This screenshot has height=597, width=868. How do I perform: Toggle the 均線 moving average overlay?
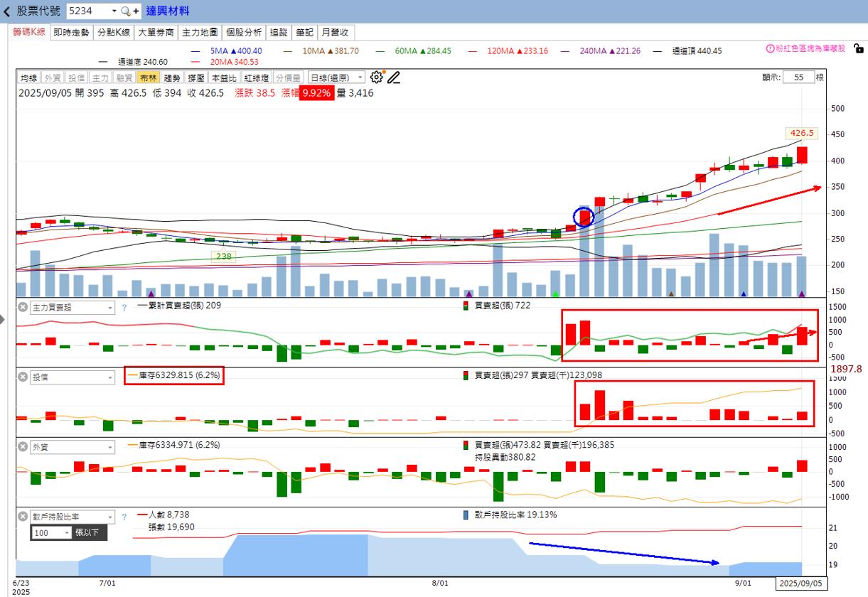[28, 78]
